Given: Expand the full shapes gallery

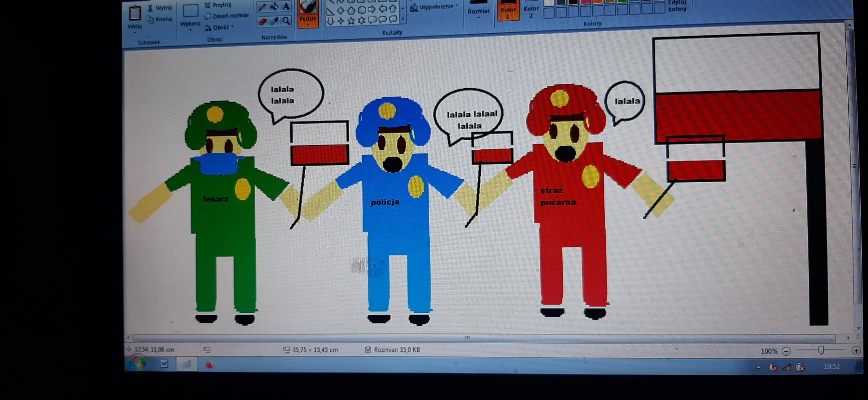Looking at the screenshot, I should click(x=403, y=19).
